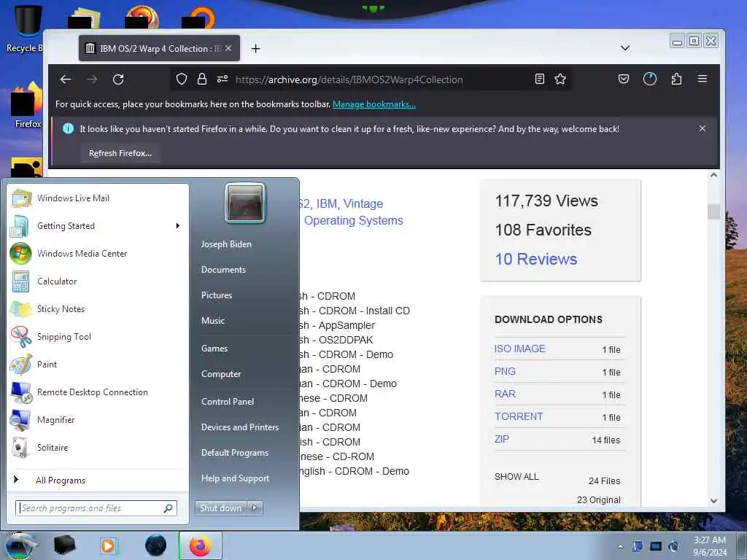The width and height of the screenshot is (747, 560).
Task: Open Joseph Biden user folder
Action: (226, 244)
